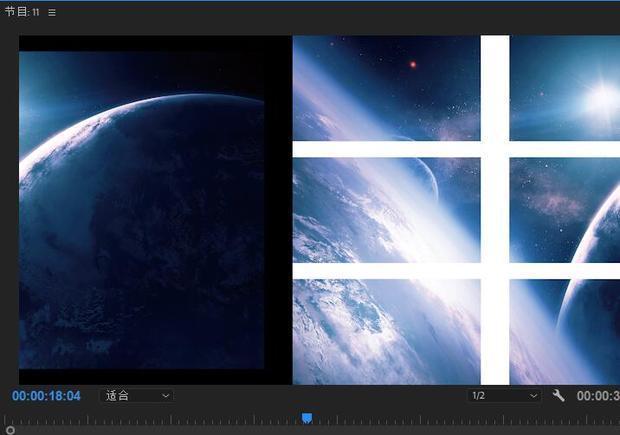Grab the zoom scrollbar circle handle
Image resolution: width=620 pixels, height=435 pixels.
[x=10, y=430]
